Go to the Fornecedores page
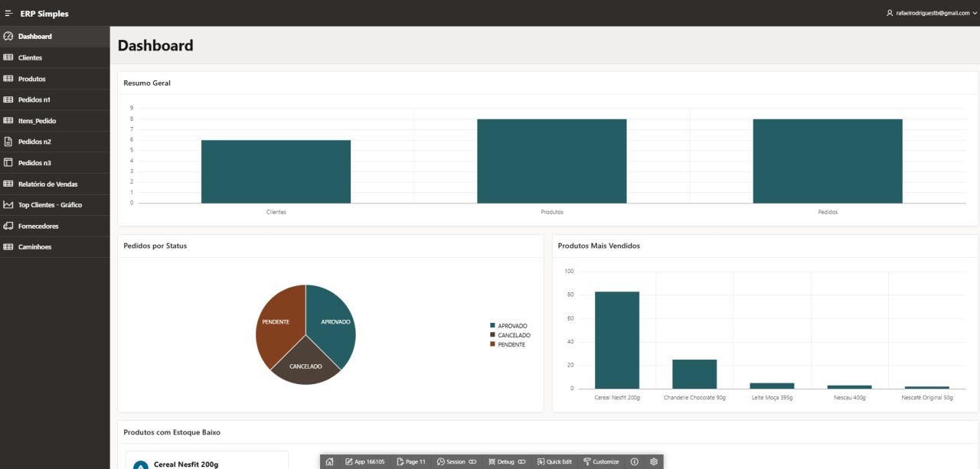 pyautogui.click(x=55, y=226)
